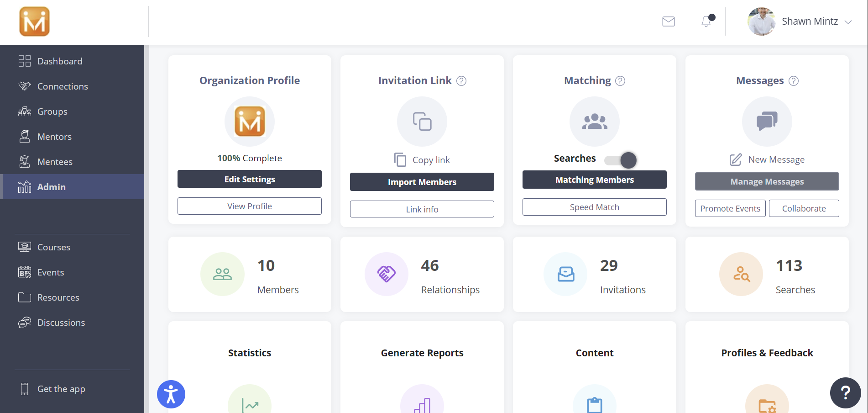Click the Searches stat icon
Screen dimensions: 868x413
(x=741, y=274)
